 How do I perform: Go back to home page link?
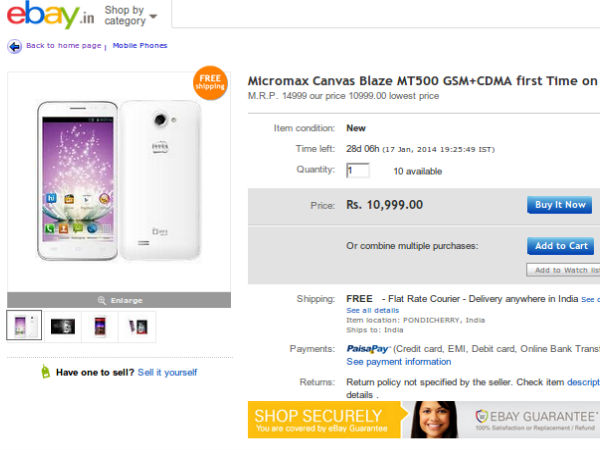63,46
